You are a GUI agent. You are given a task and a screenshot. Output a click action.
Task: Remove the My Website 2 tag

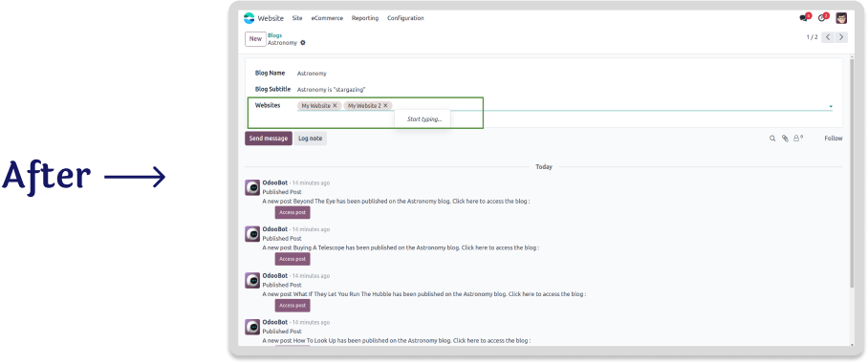click(x=385, y=105)
